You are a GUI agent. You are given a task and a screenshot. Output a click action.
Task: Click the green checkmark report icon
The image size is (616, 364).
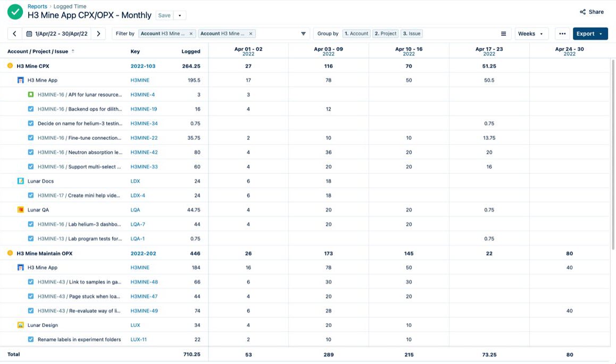coord(14,11)
